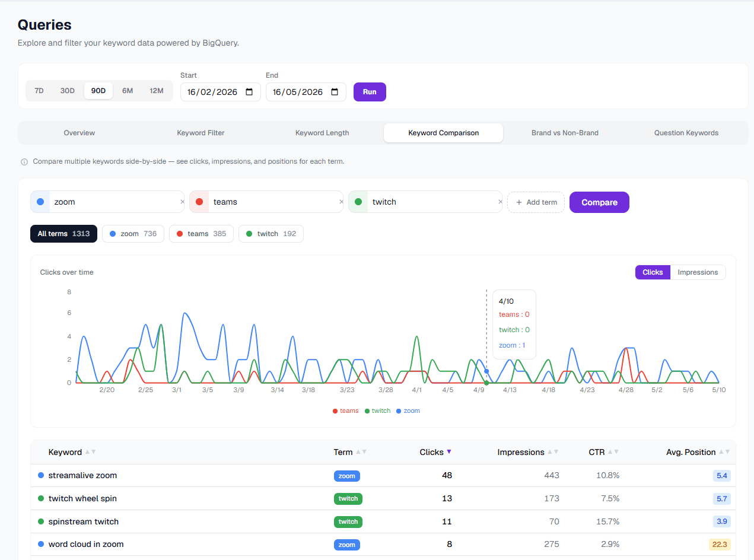Open the Keyword Filter tab
Viewport: 754px width, 560px height.
[x=201, y=133]
